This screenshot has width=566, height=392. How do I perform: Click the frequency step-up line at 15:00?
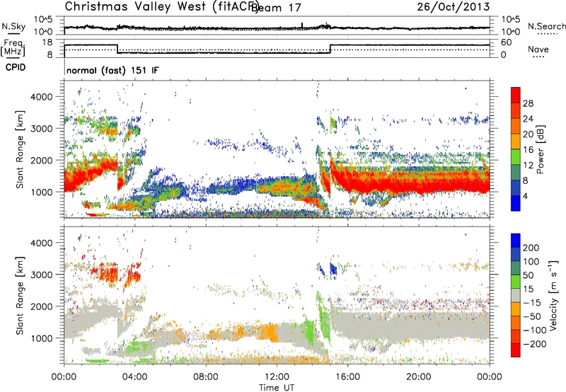[x=330, y=49]
